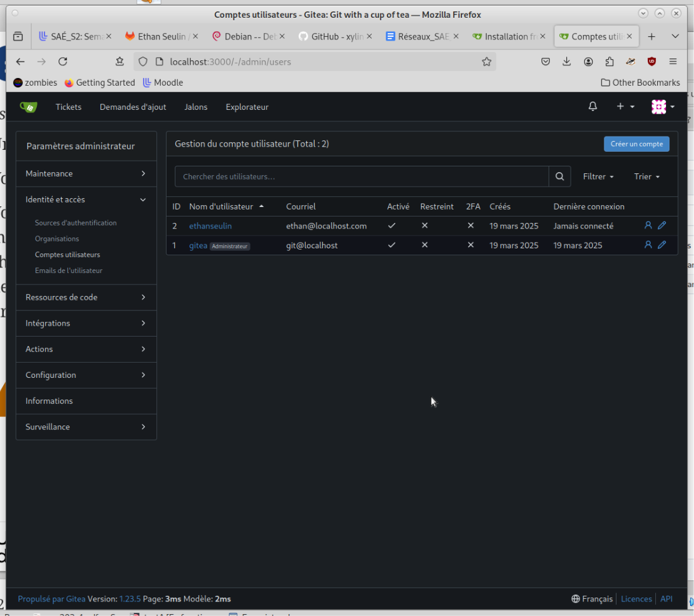Open the Filtrer dropdown
The image size is (694, 616).
[x=598, y=177]
